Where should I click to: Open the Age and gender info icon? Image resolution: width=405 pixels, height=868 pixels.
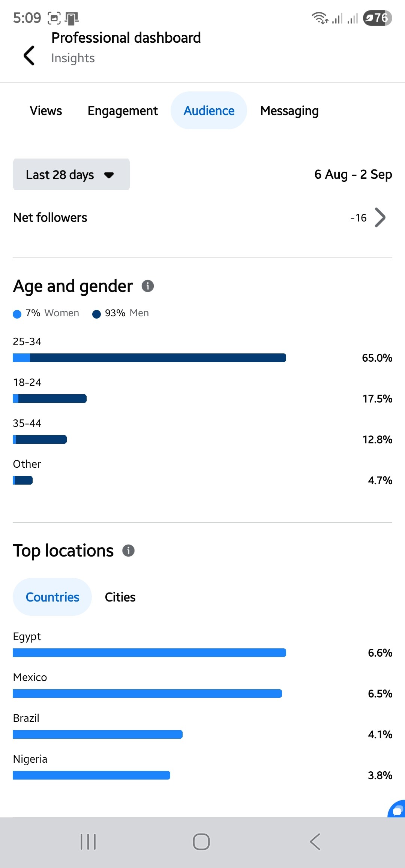coord(148,286)
